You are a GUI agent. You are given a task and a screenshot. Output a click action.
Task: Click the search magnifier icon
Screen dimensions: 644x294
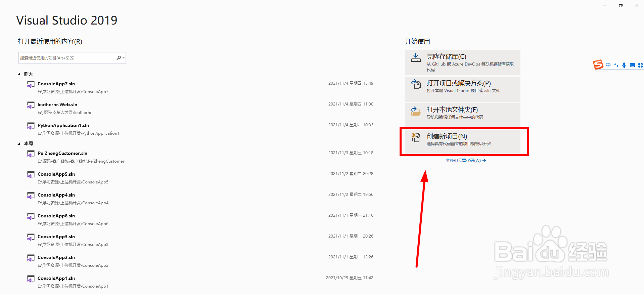pos(119,58)
